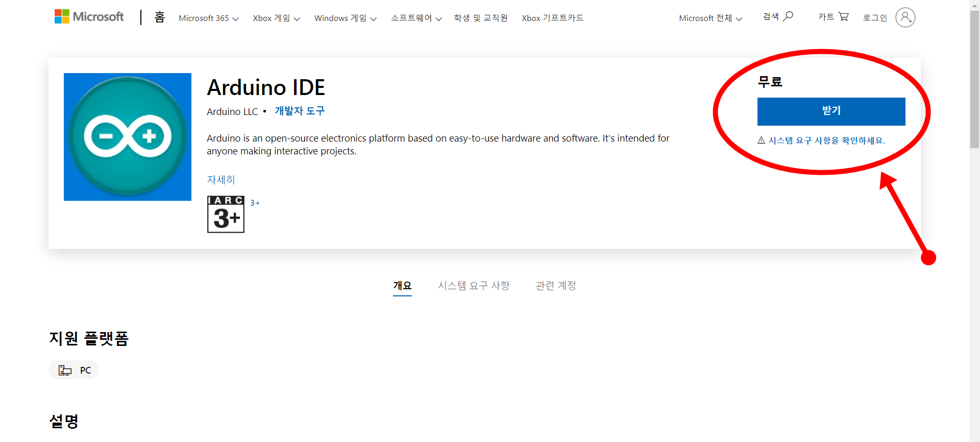Click the sign-in profile avatar icon
The width and height of the screenshot is (980, 442).
(905, 17)
